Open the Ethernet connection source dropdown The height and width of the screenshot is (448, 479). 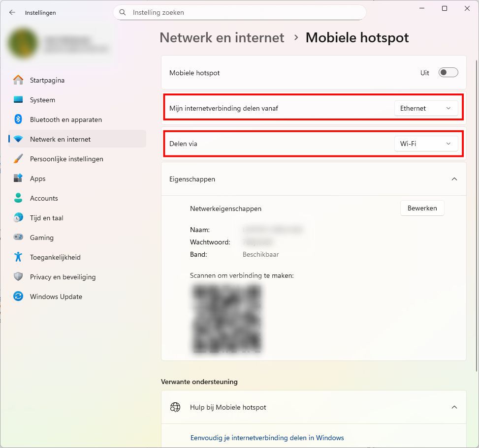click(426, 108)
